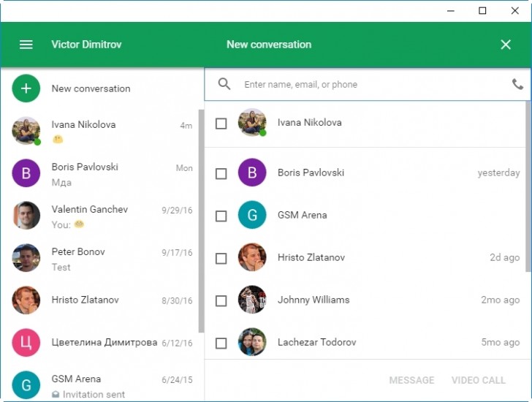
Task: Click Boris Pavlovski's purple B avatar in contact list
Action: click(252, 172)
